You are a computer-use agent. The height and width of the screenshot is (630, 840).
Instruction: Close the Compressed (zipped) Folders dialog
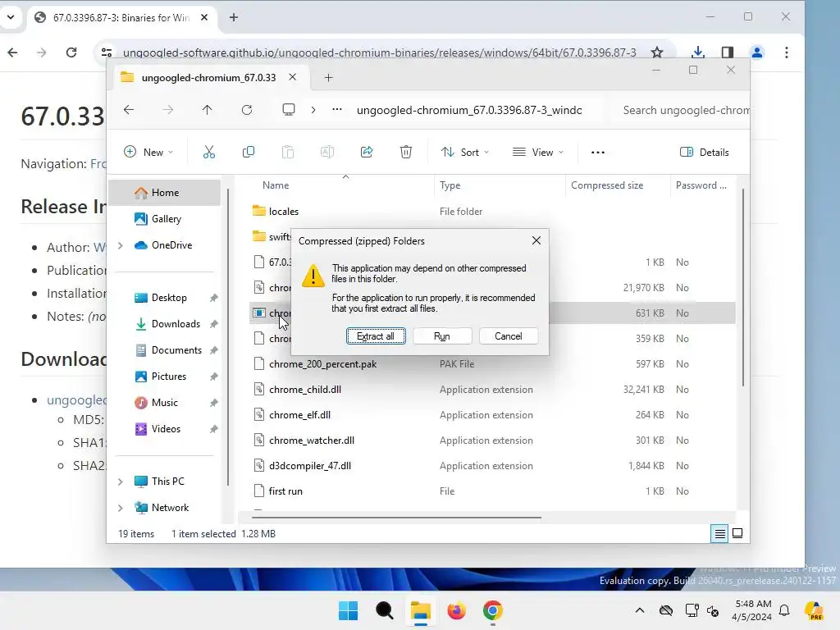[536, 240]
